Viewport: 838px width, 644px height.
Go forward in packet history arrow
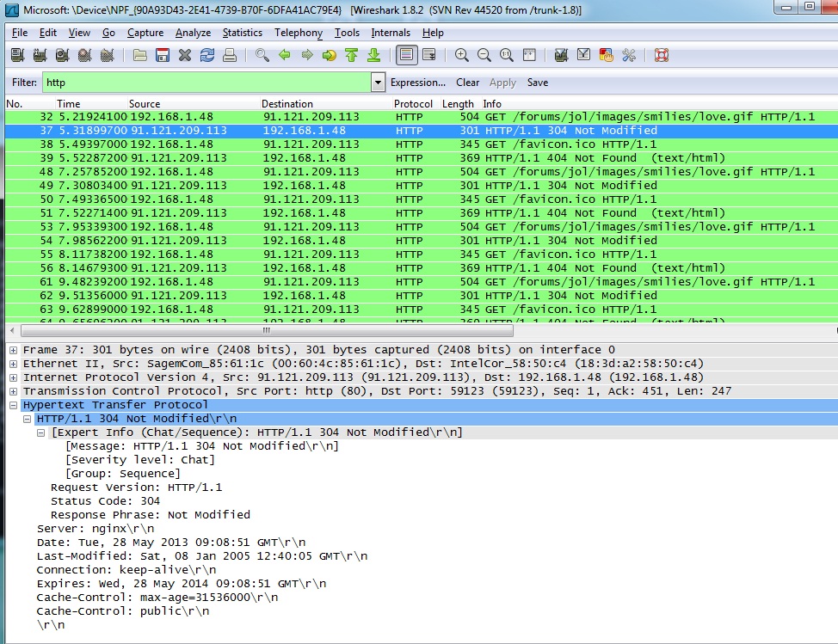pyautogui.click(x=307, y=55)
